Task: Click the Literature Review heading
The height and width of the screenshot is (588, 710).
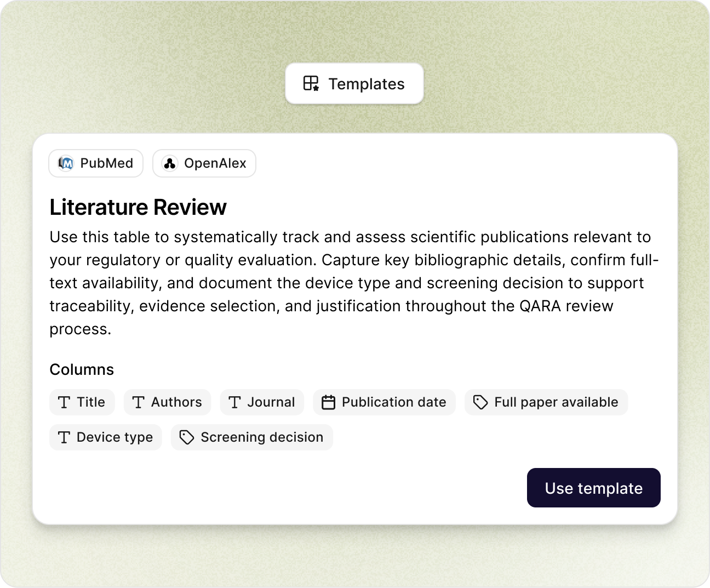Action: pyautogui.click(x=138, y=207)
